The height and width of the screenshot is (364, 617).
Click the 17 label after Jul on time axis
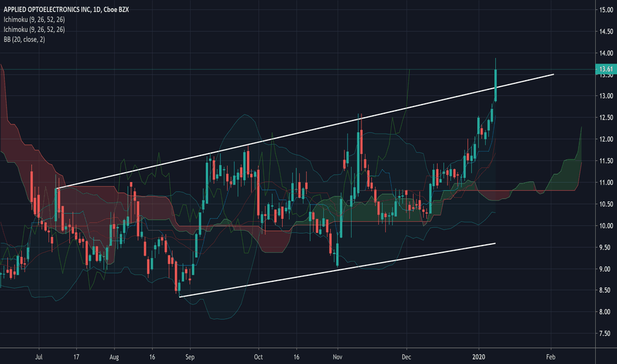76,357
